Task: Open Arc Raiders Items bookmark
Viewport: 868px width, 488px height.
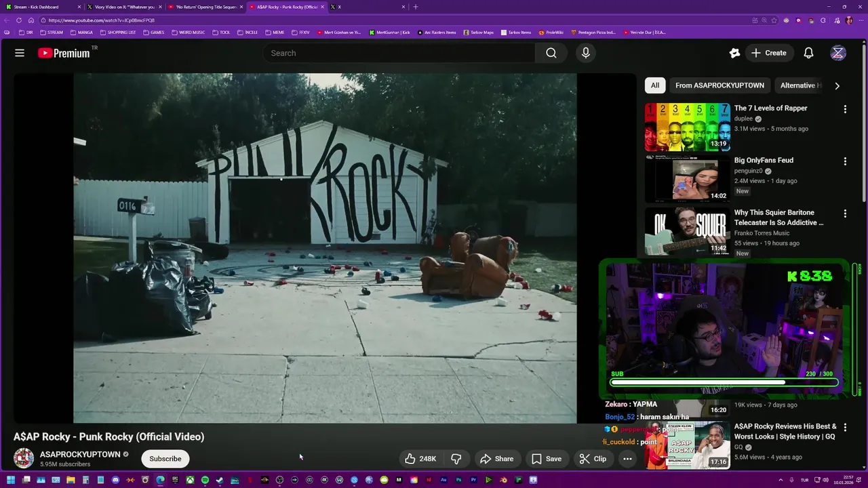Action: [437, 32]
